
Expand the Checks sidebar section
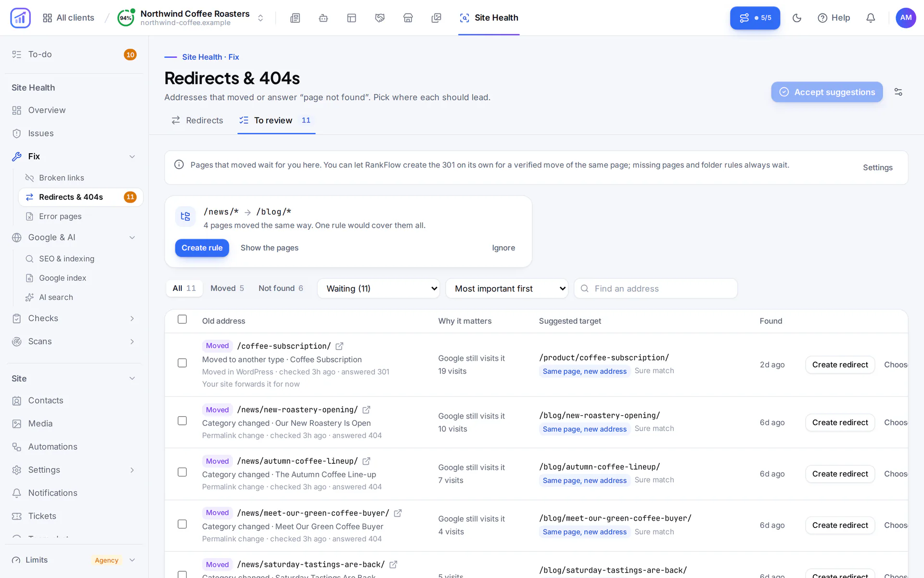pos(132,318)
